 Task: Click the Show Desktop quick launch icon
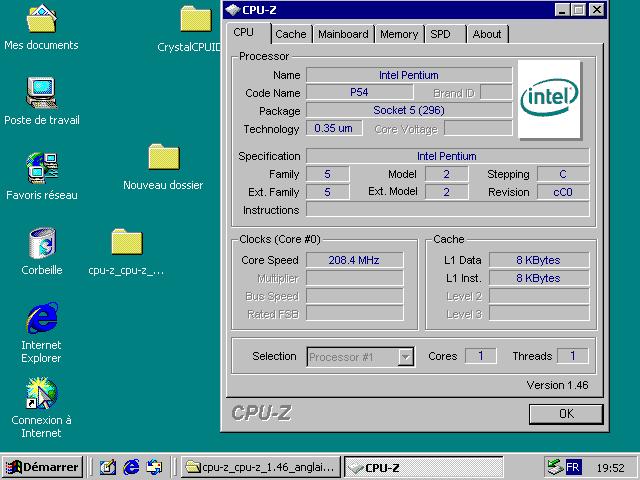[x=108, y=467]
